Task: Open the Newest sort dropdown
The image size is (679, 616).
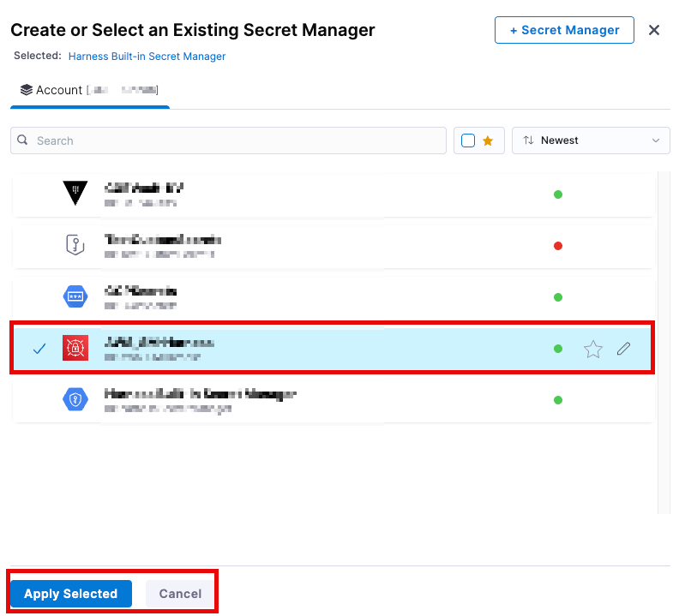Action: pos(591,141)
